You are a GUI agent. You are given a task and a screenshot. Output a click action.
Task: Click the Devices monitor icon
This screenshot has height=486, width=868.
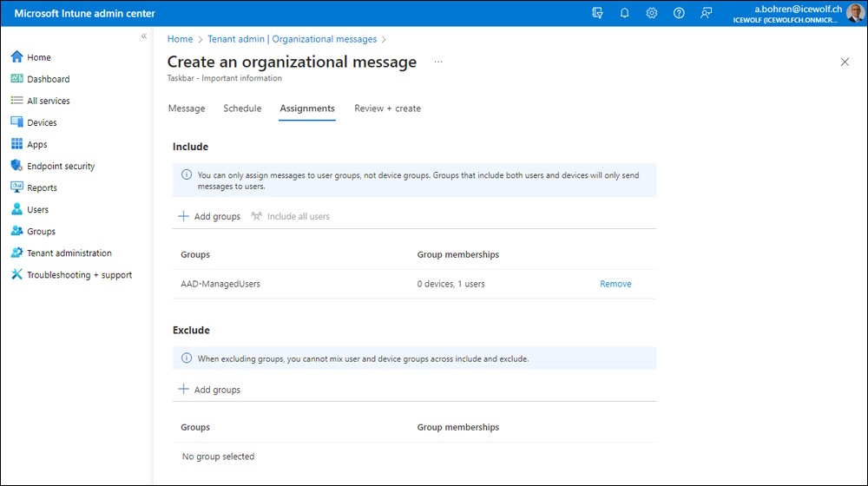click(17, 121)
